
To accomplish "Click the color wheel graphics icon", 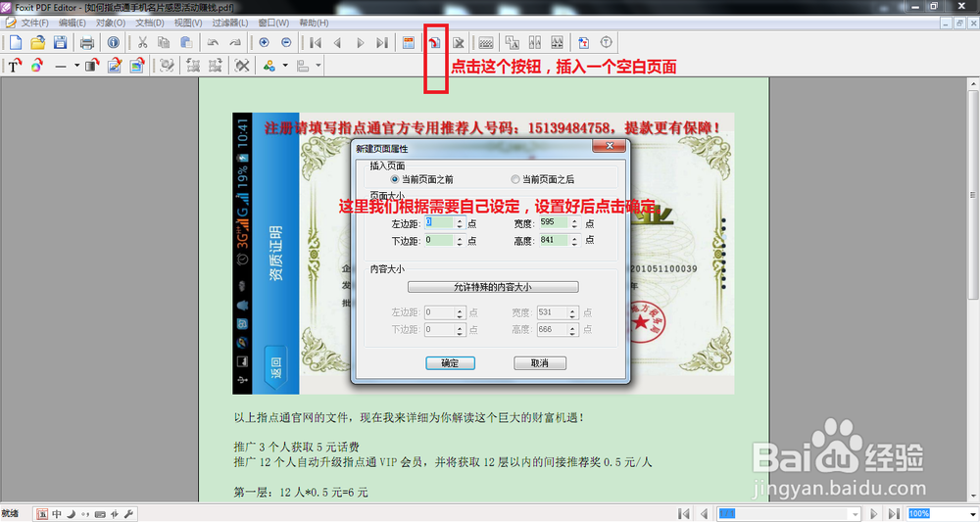I will pos(37,65).
